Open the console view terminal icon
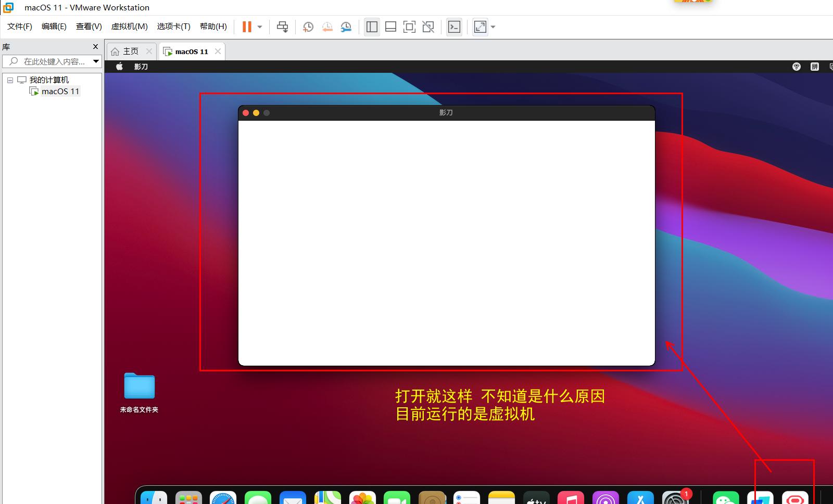This screenshot has height=504, width=833. point(454,27)
